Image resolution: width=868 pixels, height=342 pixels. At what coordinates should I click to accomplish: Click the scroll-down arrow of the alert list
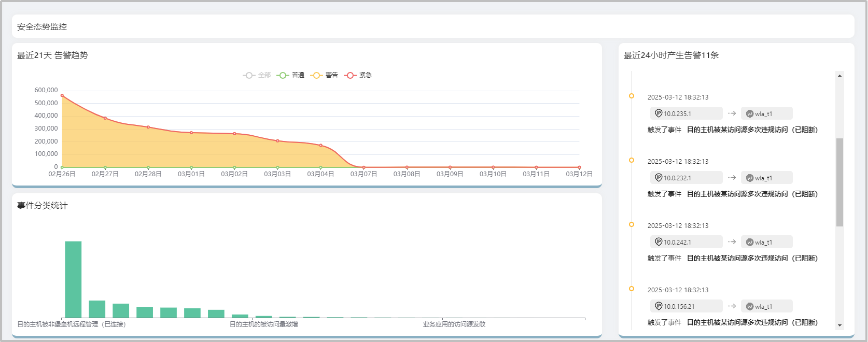point(839,325)
